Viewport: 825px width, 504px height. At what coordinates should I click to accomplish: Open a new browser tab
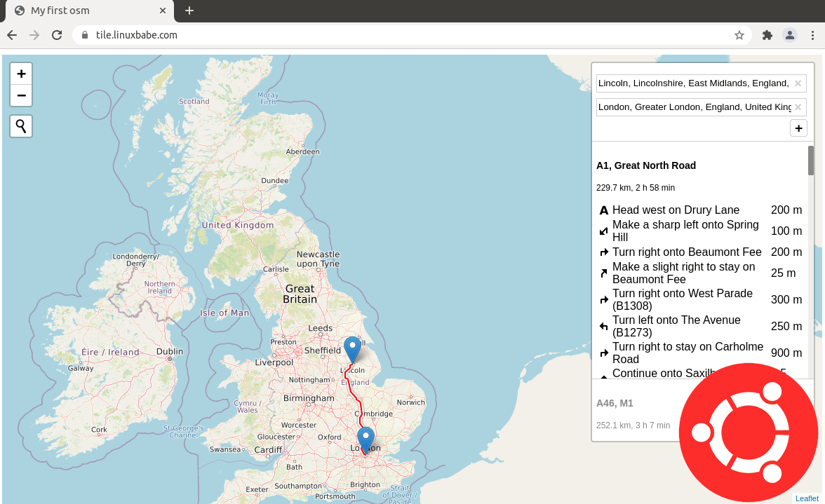point(189,11)
